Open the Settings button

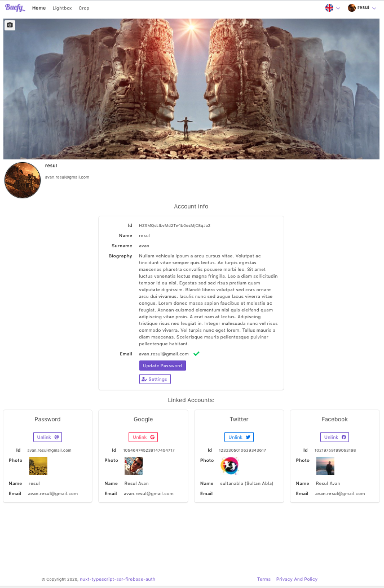(155, 379)
